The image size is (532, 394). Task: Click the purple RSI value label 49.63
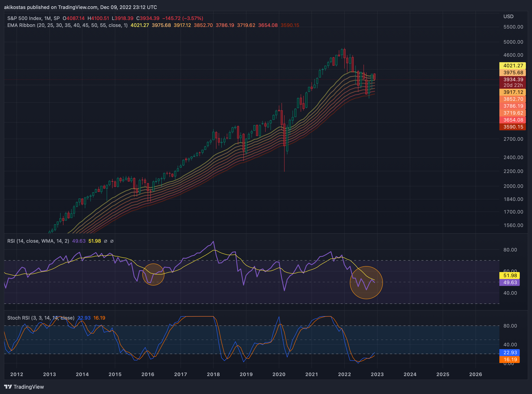(510, 282)
